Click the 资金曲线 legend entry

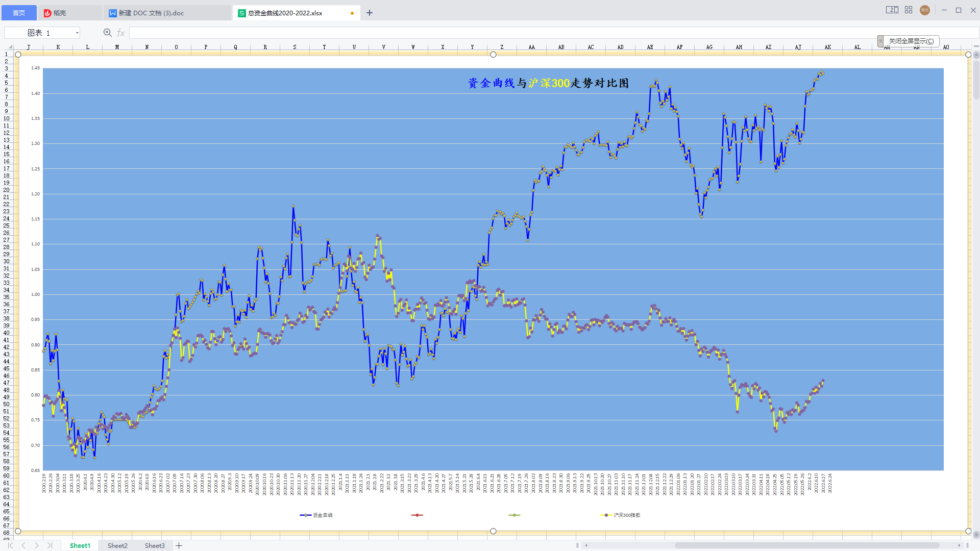point(322,515)
